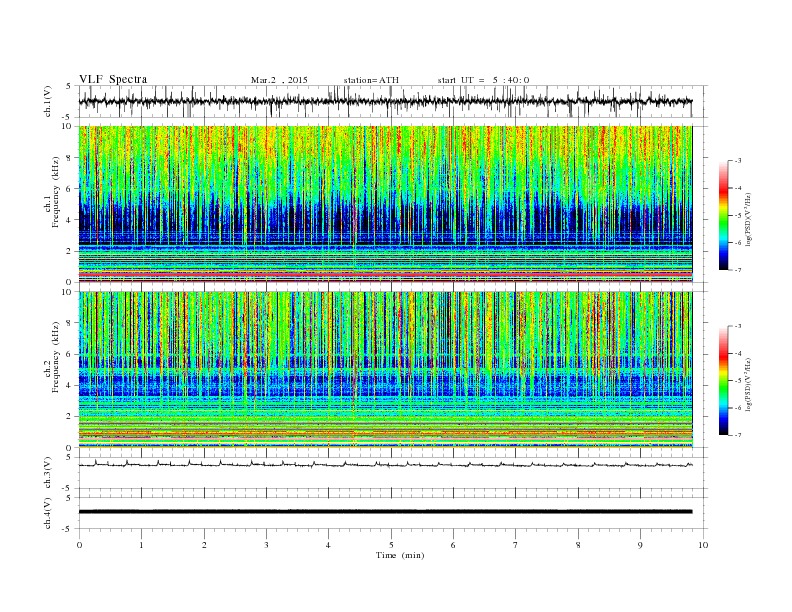Click the "ch.3(V)" axis label
The image size is (792, 612).
(x=48, y=473)
